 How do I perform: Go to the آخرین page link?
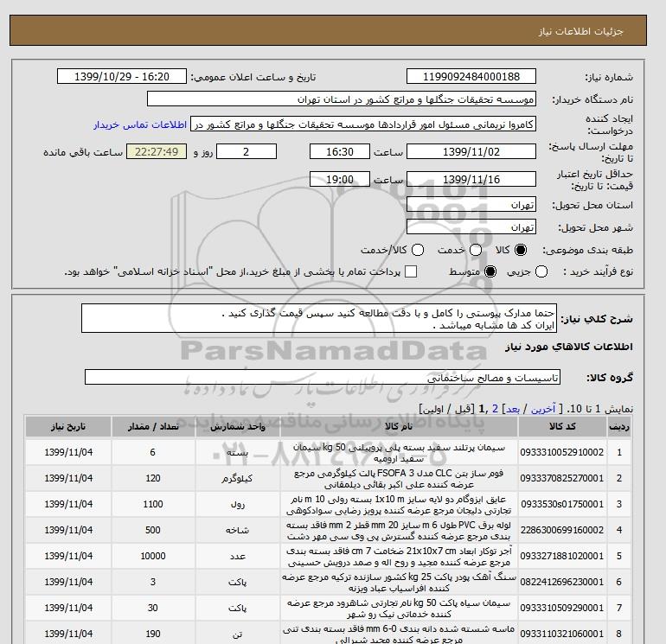(x=543, y=409)
